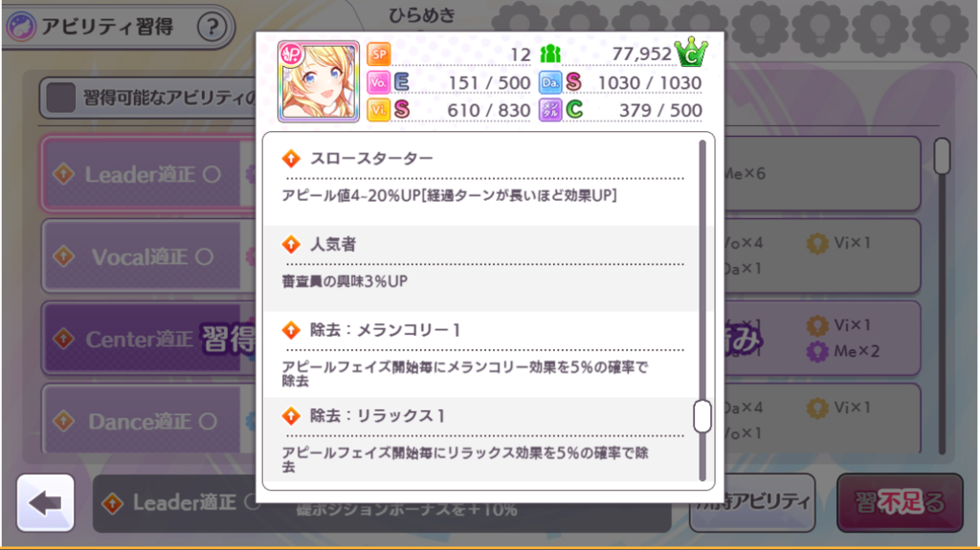Select the Vocal適正 ability row

coord(148,256)
